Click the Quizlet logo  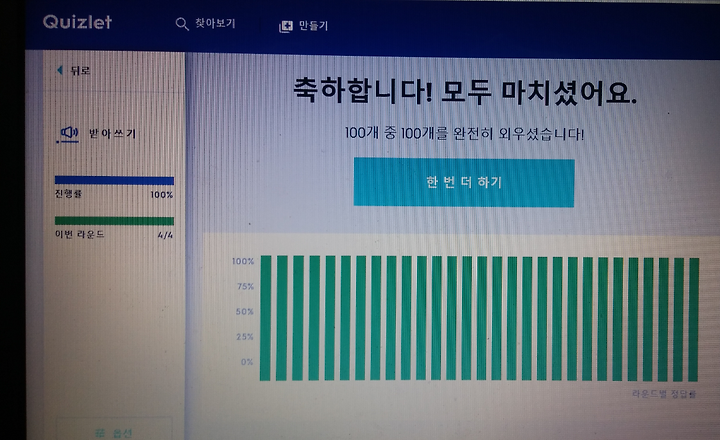(77, 22)
